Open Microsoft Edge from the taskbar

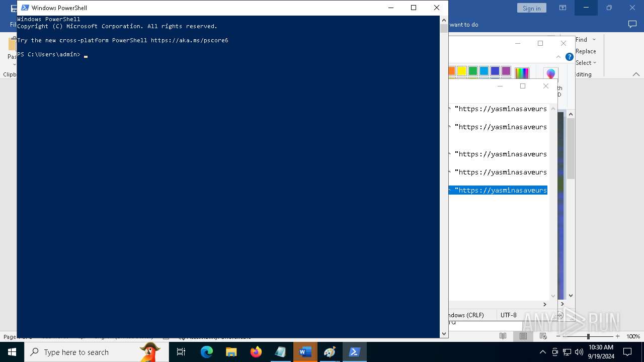click(207, 352)
